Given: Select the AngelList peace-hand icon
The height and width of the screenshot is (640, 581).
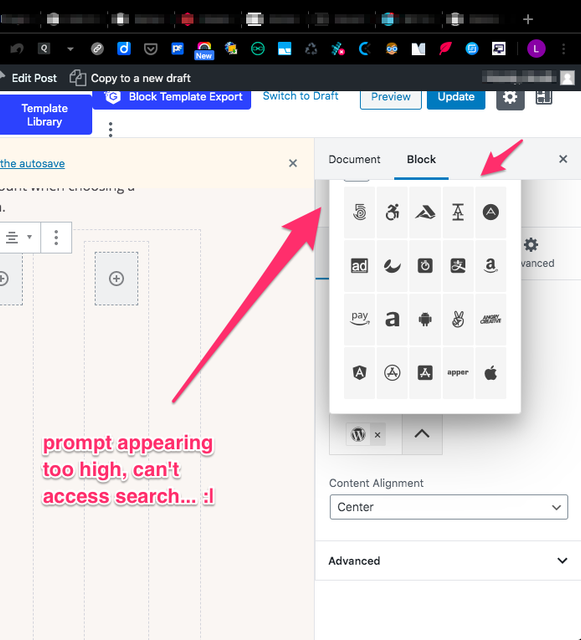Looking at the screenshot, I should (458, 319).
